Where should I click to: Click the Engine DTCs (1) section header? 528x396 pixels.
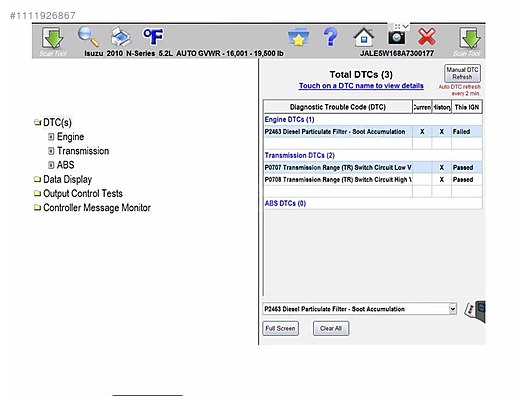[x=289, y=120]
